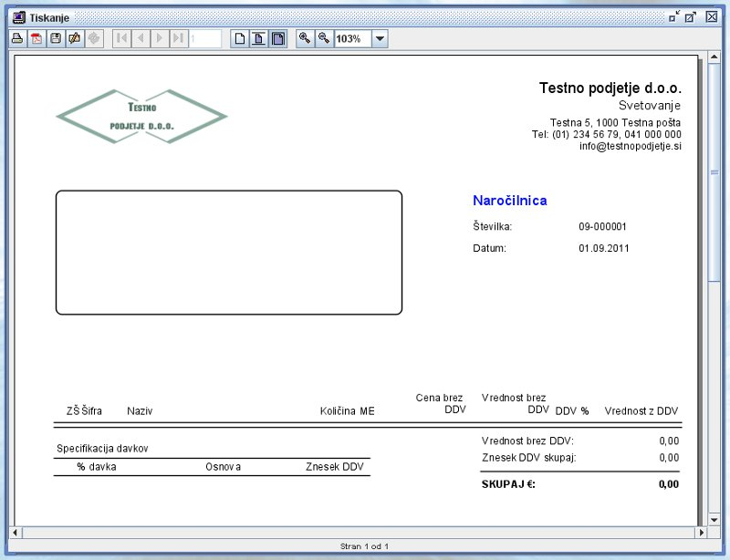Toggle actual size page view
The width and height of the screenshot is (730, 560).
tap(239, 38)
